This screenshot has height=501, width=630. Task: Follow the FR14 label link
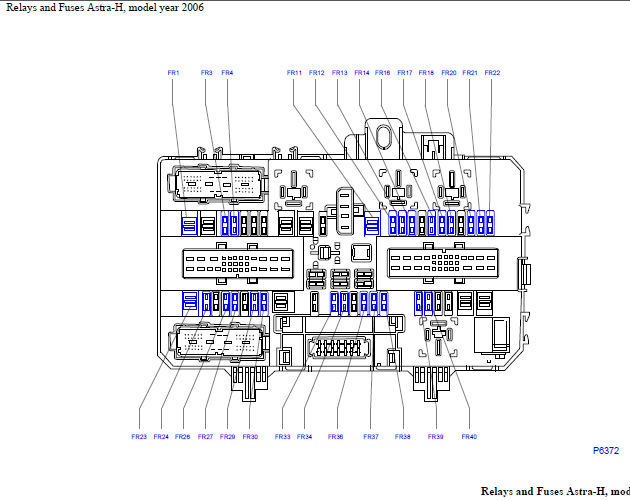tap(362, 73)
